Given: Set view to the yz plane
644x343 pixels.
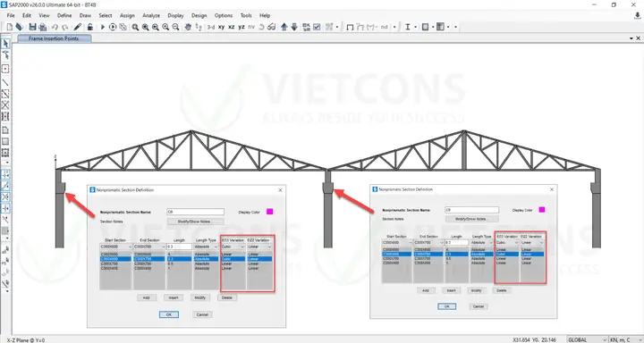Looking at the screenshot, I should [x=241, y=27].
